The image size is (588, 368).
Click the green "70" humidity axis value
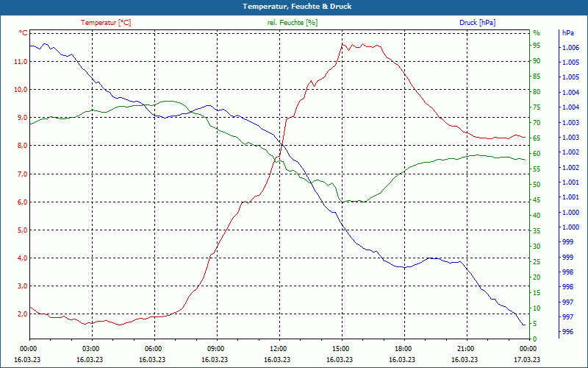click(x=537, y=122)
